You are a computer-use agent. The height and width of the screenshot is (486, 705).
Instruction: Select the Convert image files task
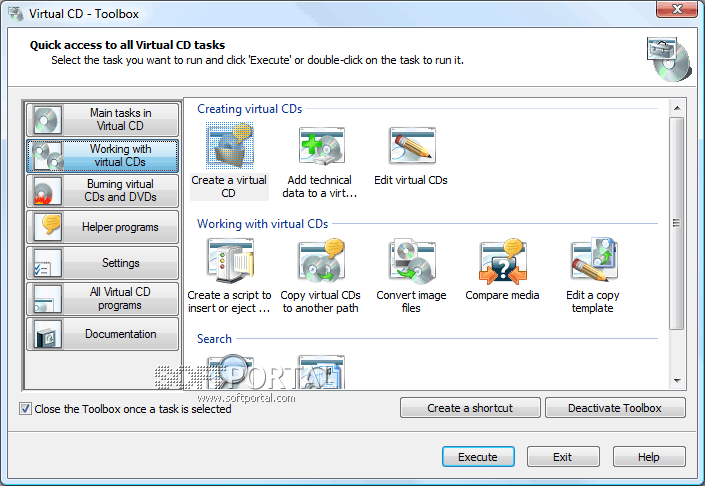411,262
